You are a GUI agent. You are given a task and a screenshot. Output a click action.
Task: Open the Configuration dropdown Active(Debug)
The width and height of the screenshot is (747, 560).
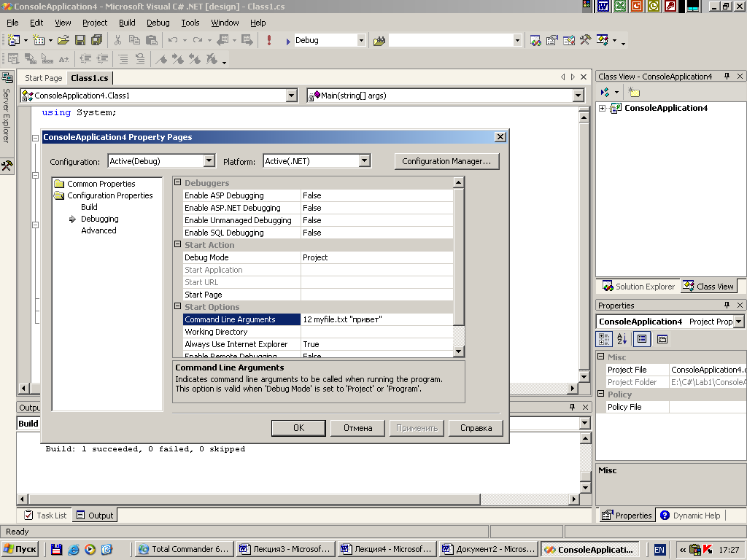pyautogui.click(x=209, y=161)
